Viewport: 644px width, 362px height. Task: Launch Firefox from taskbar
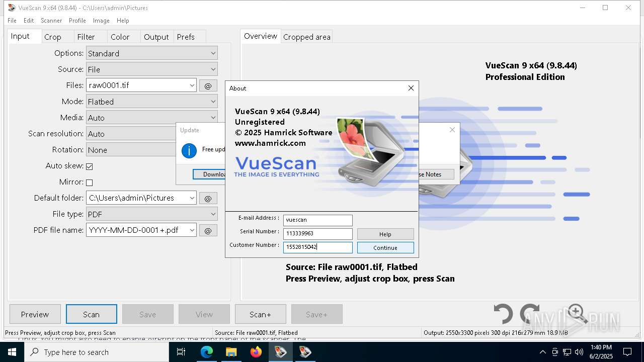pos(256,352)
